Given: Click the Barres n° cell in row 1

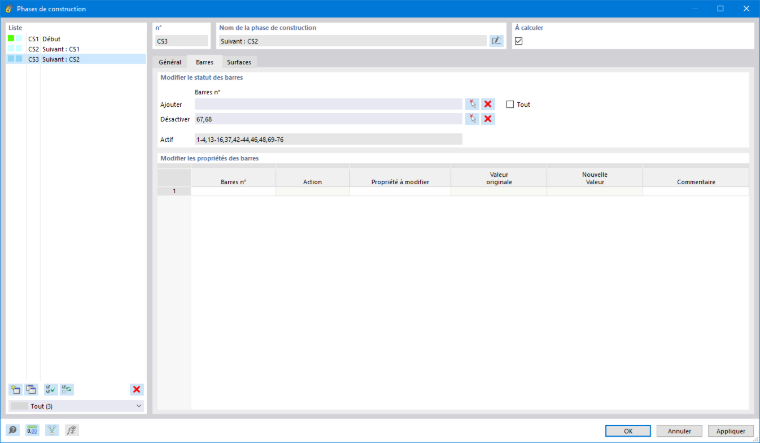Looking at the screenshot, I should 233,191.
